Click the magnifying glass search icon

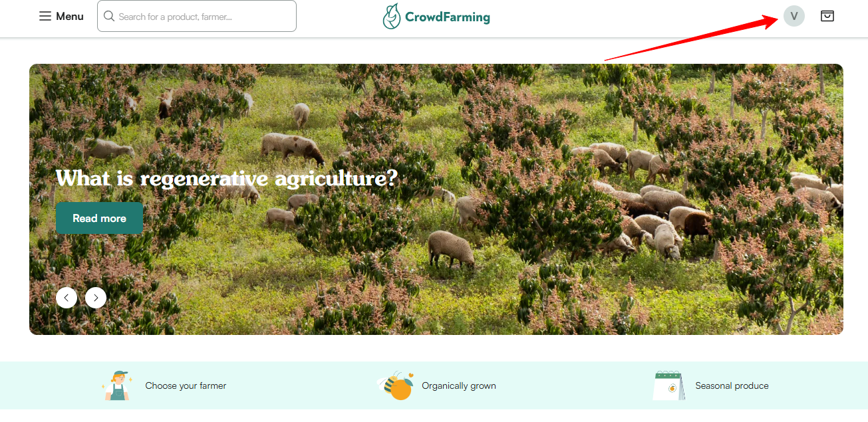pos(109,16)
